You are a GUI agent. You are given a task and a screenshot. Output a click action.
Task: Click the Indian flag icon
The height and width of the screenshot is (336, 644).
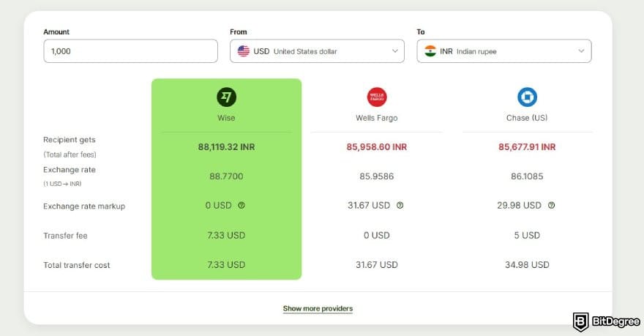pyautogui.click(x=430, y=51)
